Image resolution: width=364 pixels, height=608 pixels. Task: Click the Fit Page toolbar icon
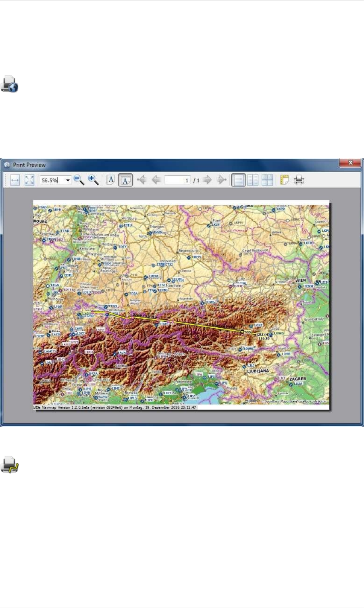point(29,180)
